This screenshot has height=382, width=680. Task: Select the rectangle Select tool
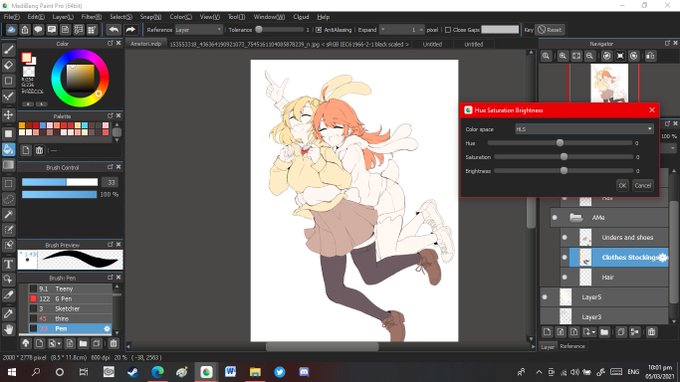[x=8, y=183]
